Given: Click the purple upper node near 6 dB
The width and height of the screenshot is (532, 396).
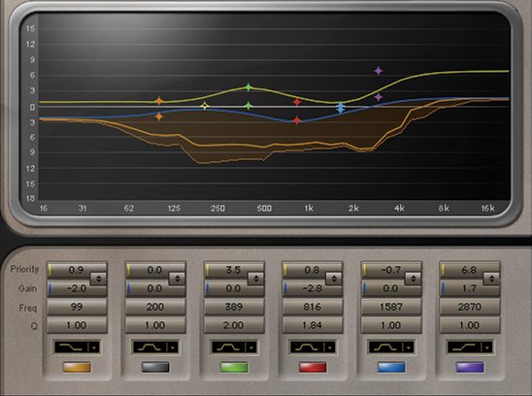Looking at the screenshot, I should click(x=379, y=71).
